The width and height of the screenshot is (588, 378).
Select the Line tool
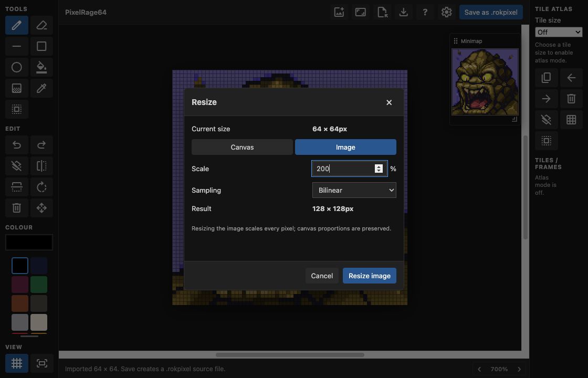click(x=16, y=46)
